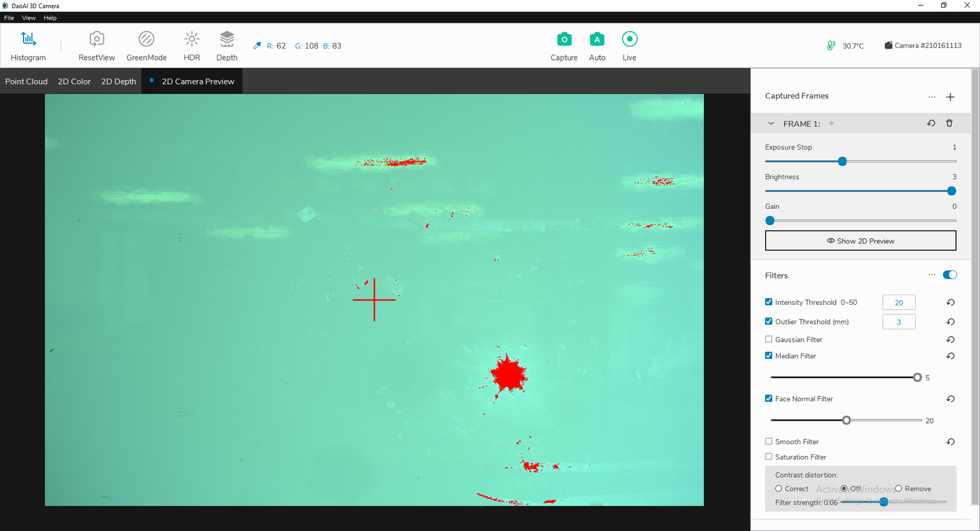Image resolution: width=980 pixels, height=531 pixels.
Task: Switch to the Point Cloud tab
Action: 26,82
